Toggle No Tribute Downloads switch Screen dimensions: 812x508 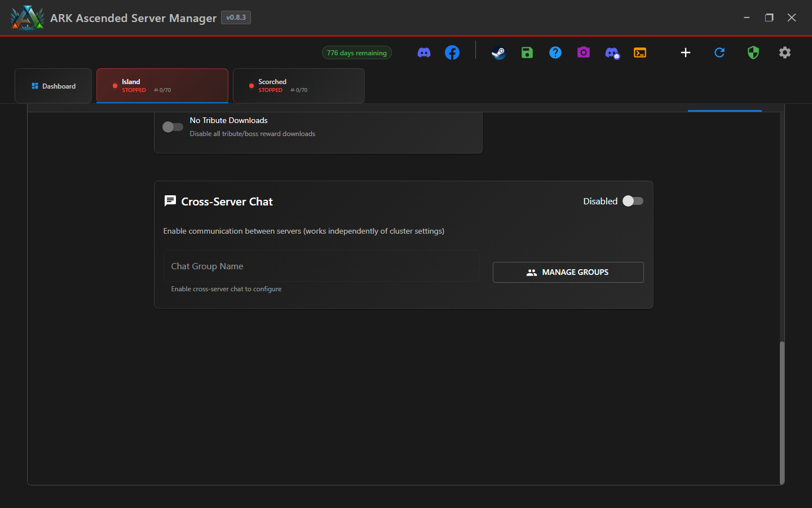pos(173,127)
